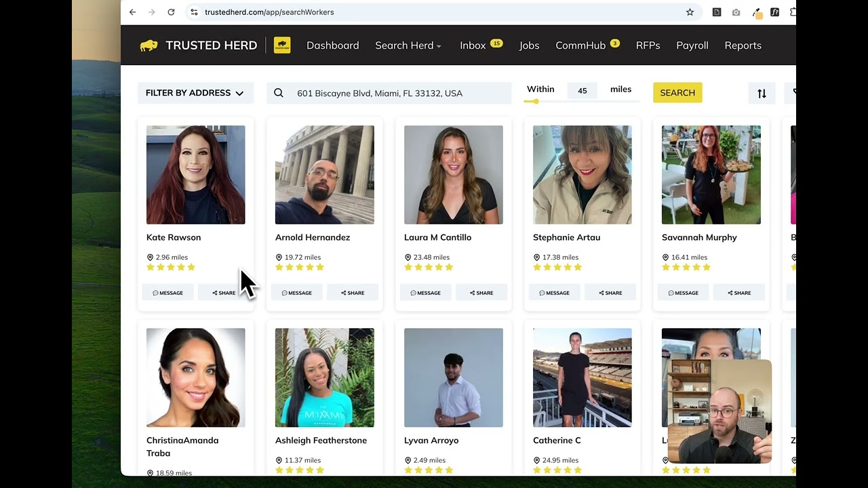Screen dimensions: 868x488
Task: Click the fx extension icon
Action: tap(774, 12)
